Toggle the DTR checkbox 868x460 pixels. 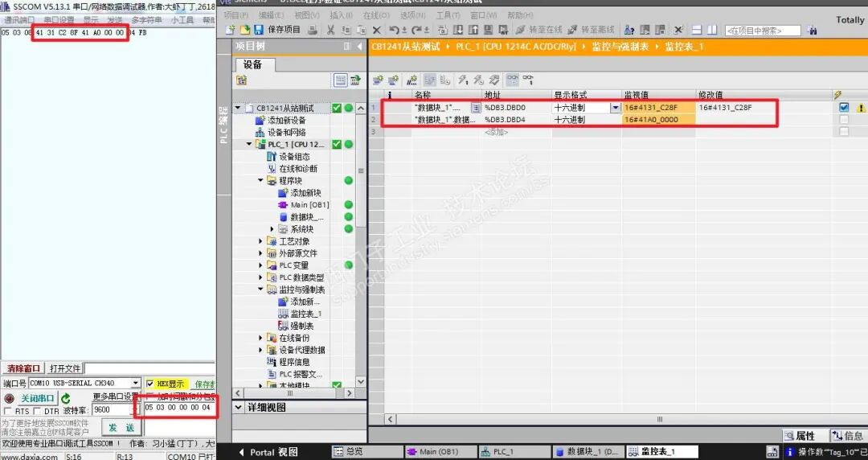click(36, 411)
